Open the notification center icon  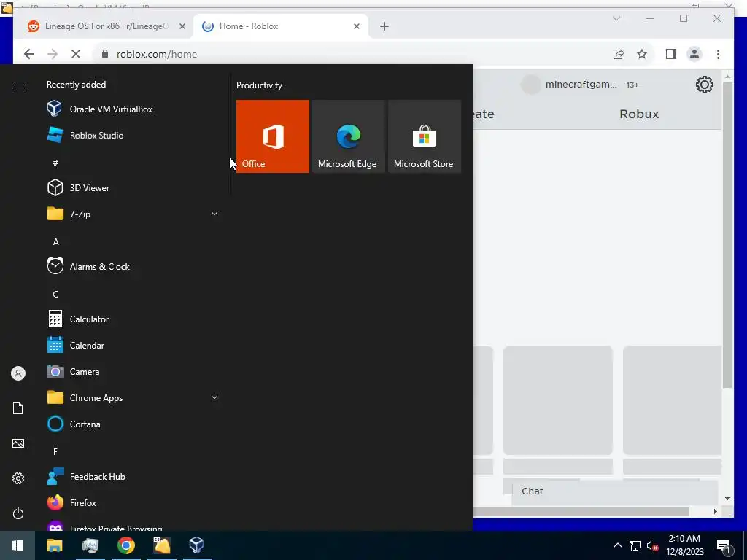pos(724,545)
